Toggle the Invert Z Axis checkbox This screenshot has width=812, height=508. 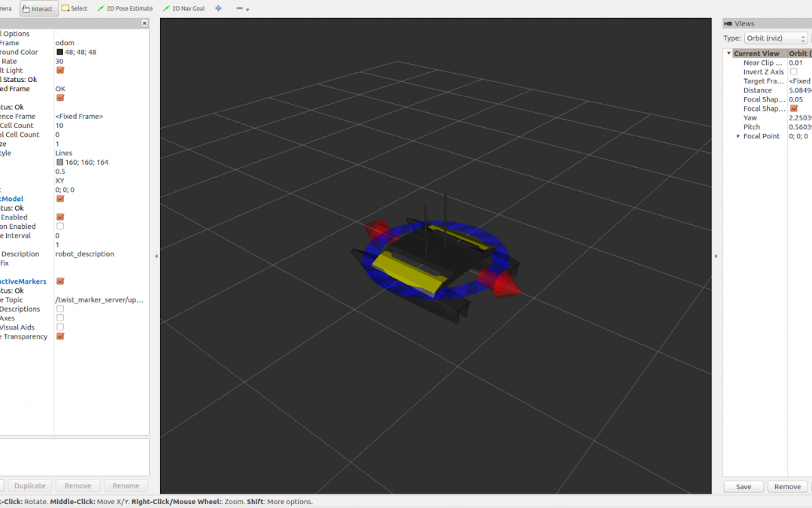tap(793, 72)
